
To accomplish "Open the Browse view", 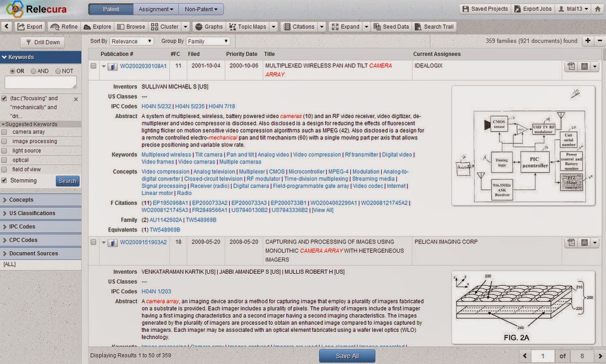I will (131, 27).
